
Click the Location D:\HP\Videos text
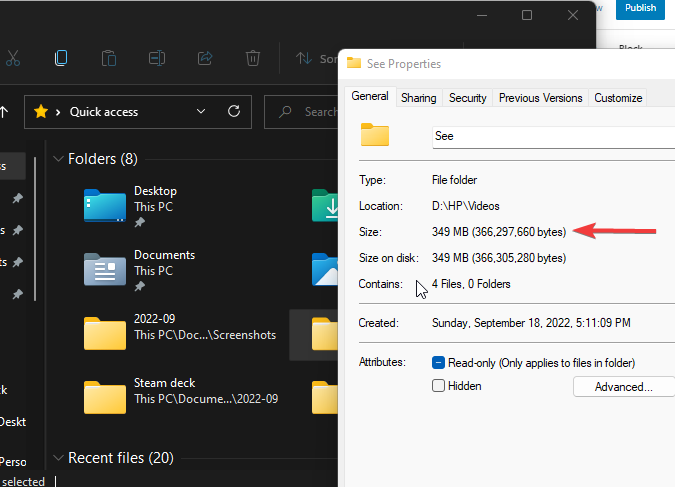click(x=465, y=206)
